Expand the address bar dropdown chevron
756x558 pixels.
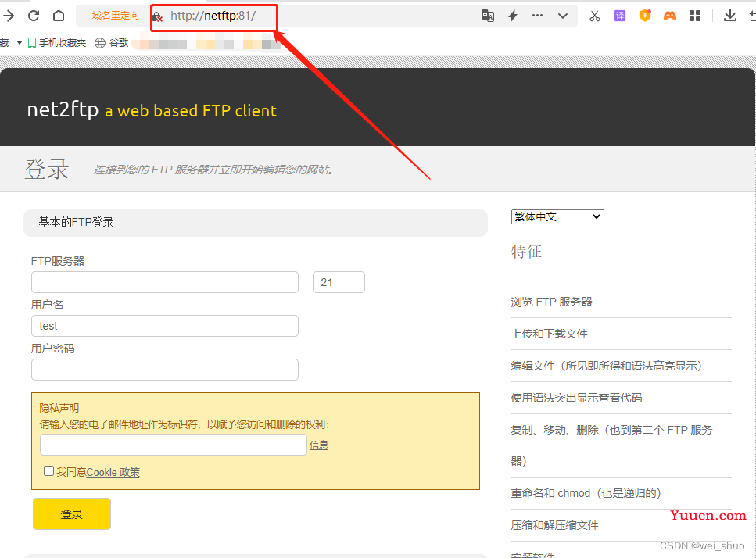click(x=562, y=16)
